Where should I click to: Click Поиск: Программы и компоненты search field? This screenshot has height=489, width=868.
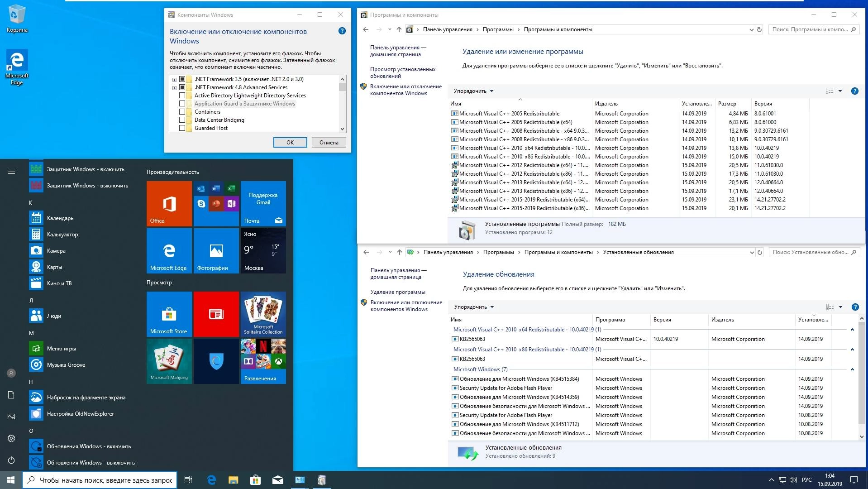pos(813,29)
